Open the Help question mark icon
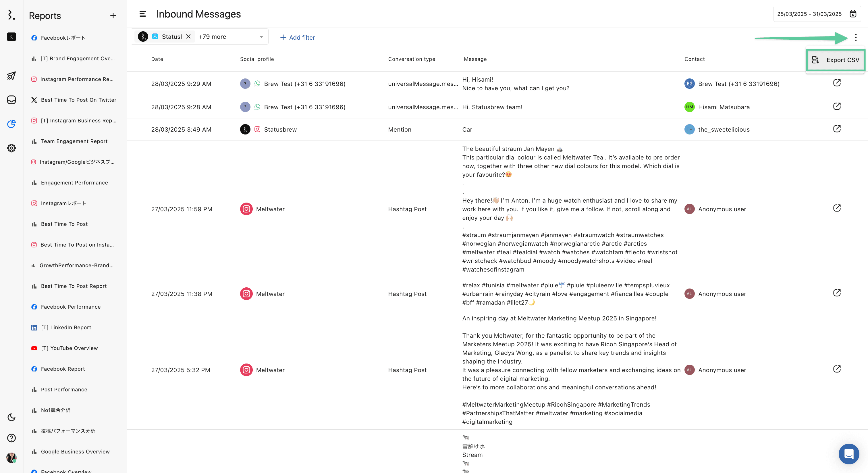Viewport: 868px width, 473px height. (11, 438)
